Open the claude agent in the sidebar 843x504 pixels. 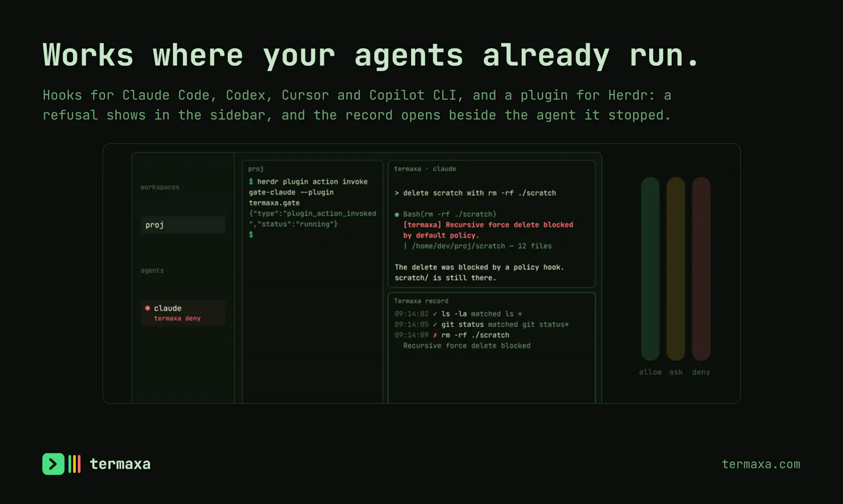pyautogui.click(x=183, y=313)
